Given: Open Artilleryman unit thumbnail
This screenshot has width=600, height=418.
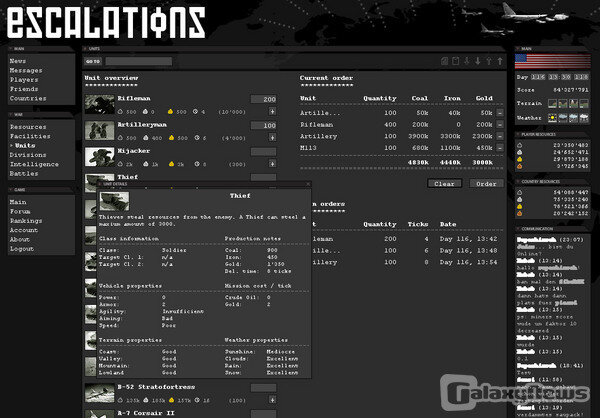Looking at the screenshot, I should 99,131.
